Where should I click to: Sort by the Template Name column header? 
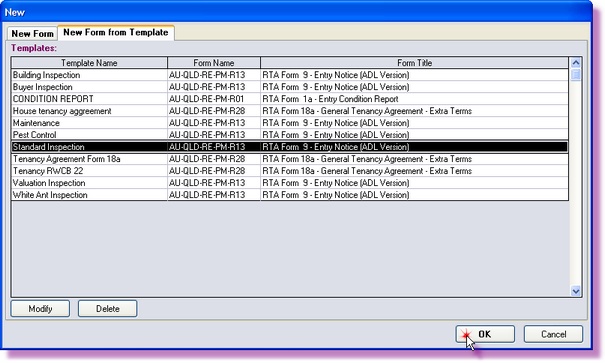tap(89, 63)
